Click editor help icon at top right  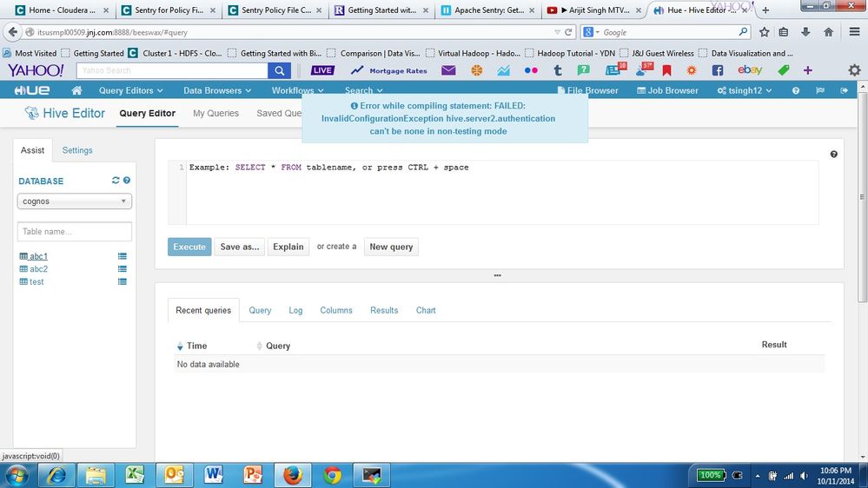[x=833, y=155]
